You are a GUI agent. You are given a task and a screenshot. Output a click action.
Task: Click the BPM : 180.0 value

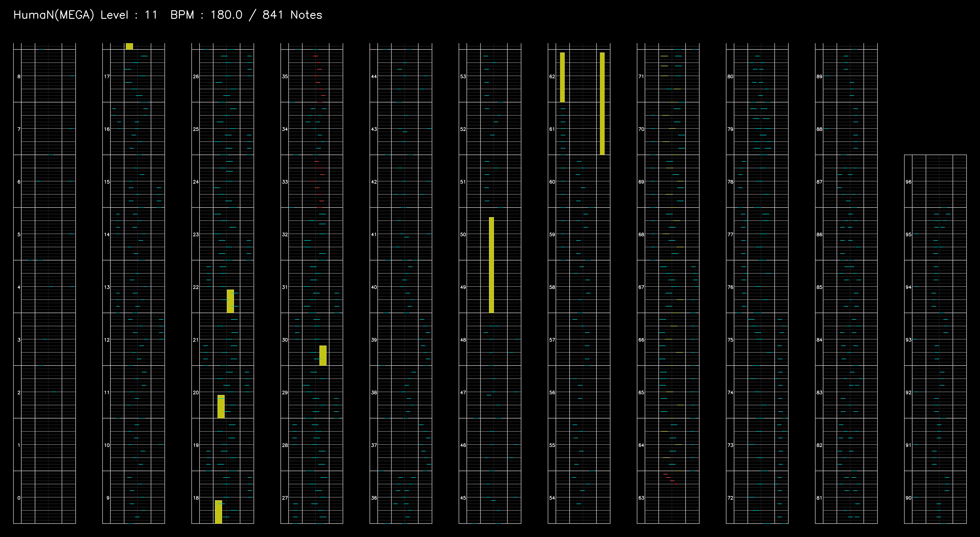coord(206,15)
